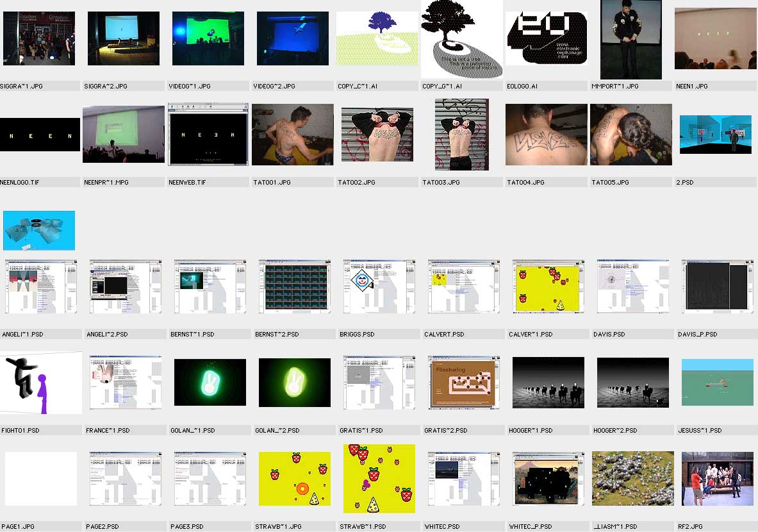Open the NEENWEB.TIF browser screenshot thumbnail
The width and height of the screenshot is (758, 532).
pyautogui.click(x=208, y=135)
